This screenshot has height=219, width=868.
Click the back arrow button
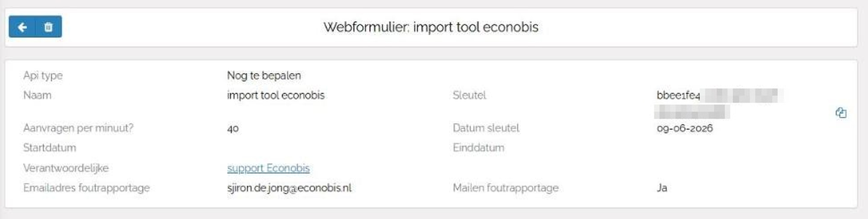[22, 27]
